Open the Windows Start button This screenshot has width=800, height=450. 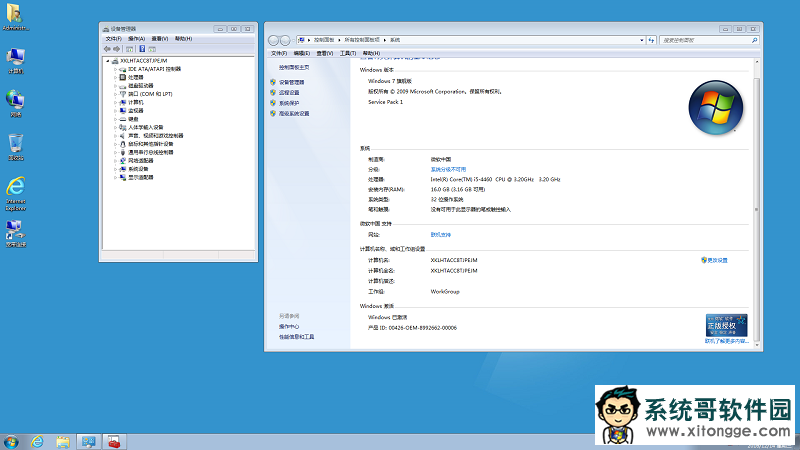[x=11, y=442]
